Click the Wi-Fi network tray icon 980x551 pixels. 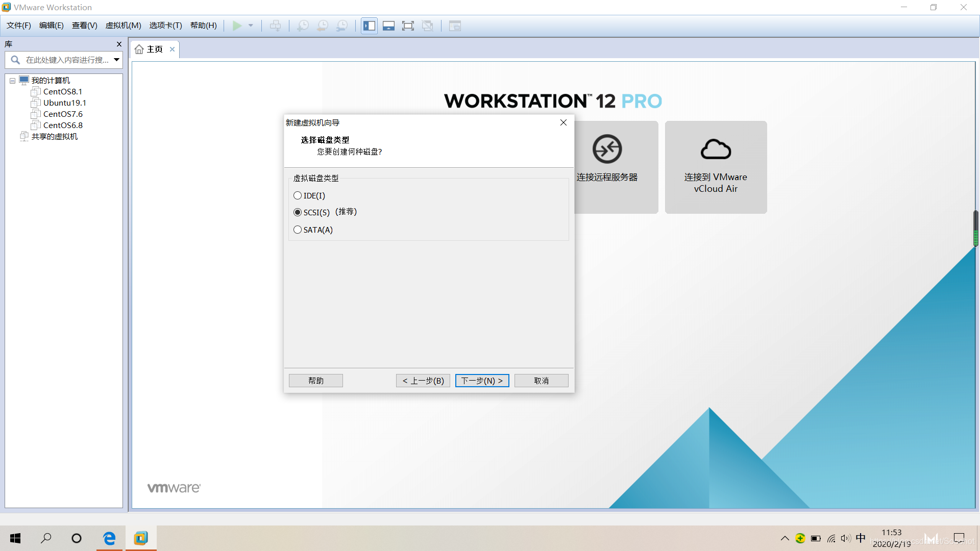pyautogui.click(x=831, y=539)
